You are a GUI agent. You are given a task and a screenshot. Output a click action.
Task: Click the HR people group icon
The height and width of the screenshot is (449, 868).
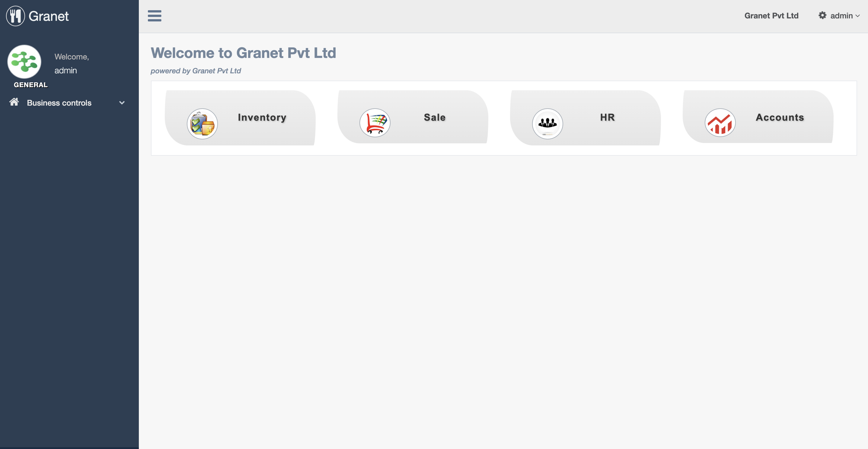[547, 124]
